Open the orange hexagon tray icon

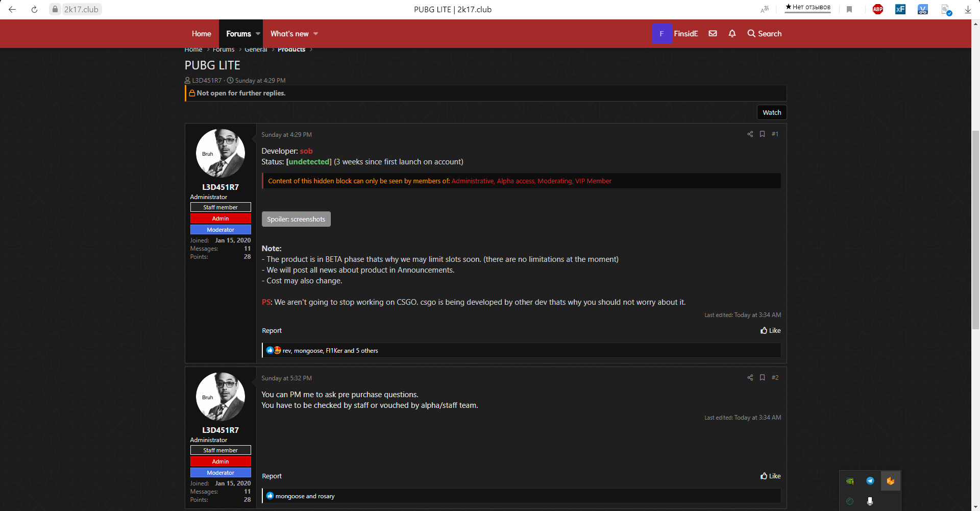point(891,481)
